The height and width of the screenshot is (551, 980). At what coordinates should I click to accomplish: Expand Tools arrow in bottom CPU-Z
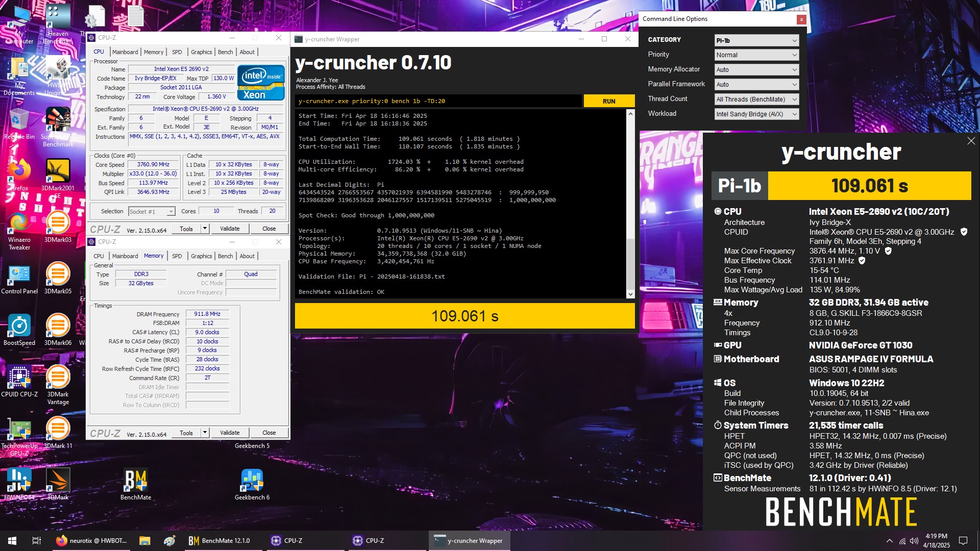[x=205, y=433]
